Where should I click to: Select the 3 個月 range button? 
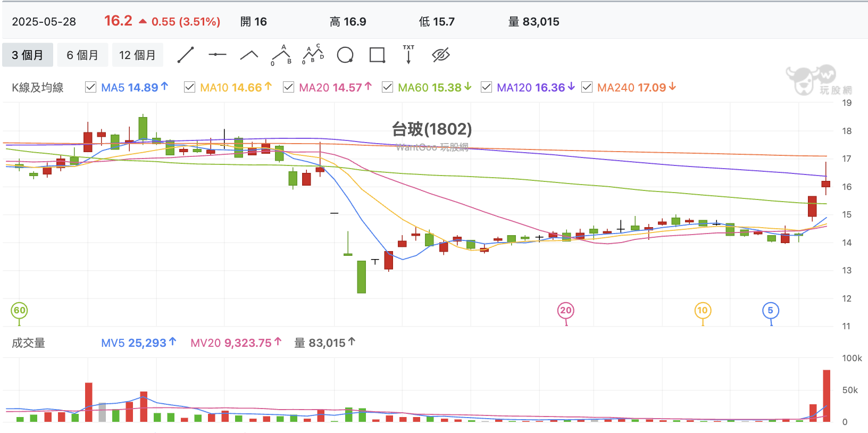click(x=28, y=55)
